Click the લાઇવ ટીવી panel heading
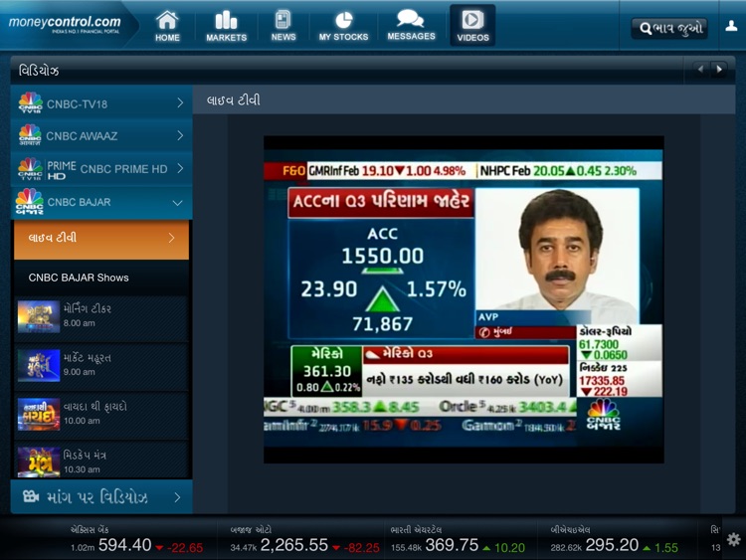Viewport: 746px width, 560px height. pyautogui.click(x=233, y=100)
